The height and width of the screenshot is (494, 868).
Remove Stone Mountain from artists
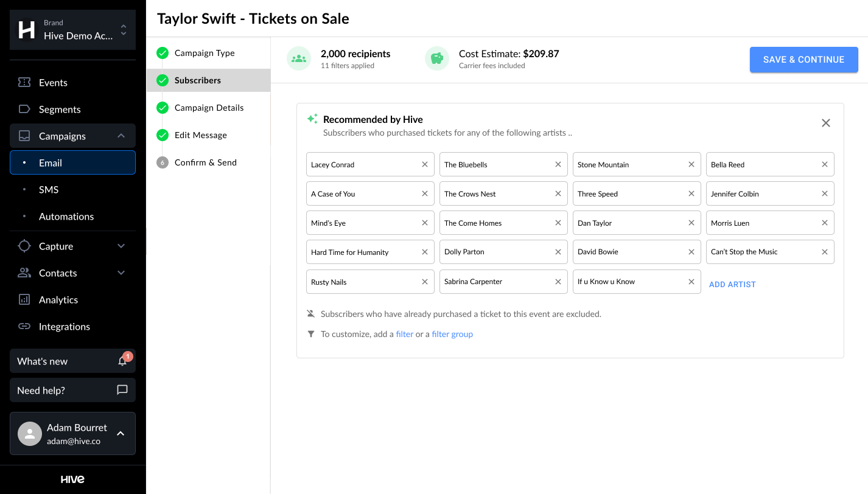691,164
